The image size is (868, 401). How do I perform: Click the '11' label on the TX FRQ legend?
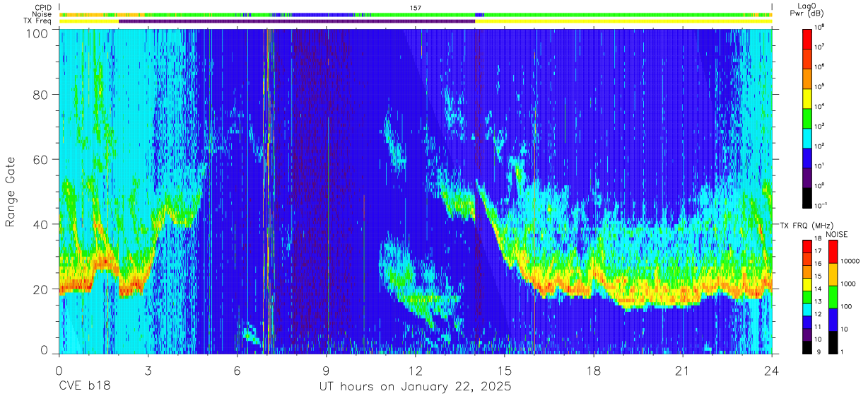click(818, 328)
